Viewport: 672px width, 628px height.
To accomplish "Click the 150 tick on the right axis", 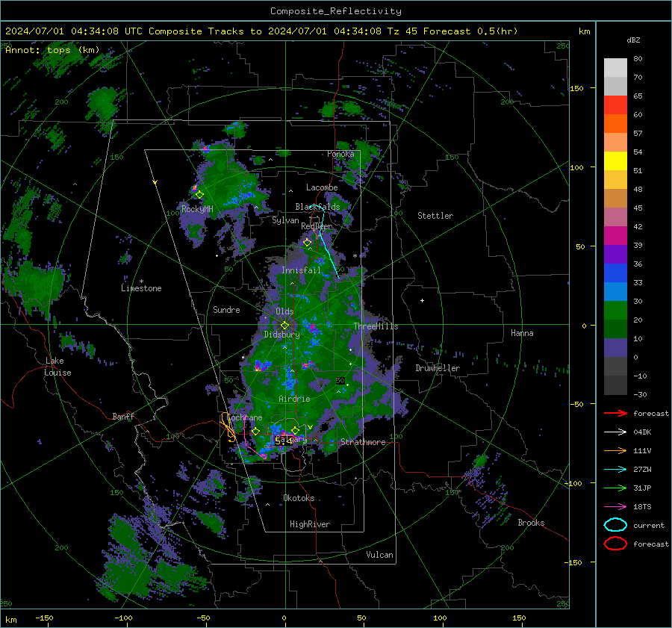I will coord(576,88).
